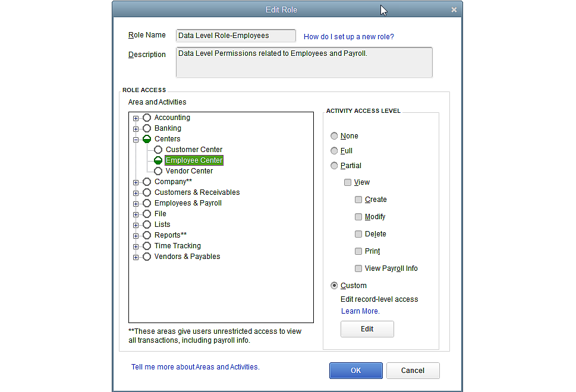Viewport: 576px width, 392px height.
Task: Expand the Vendors & Payables node
Action: pos(136,257)
